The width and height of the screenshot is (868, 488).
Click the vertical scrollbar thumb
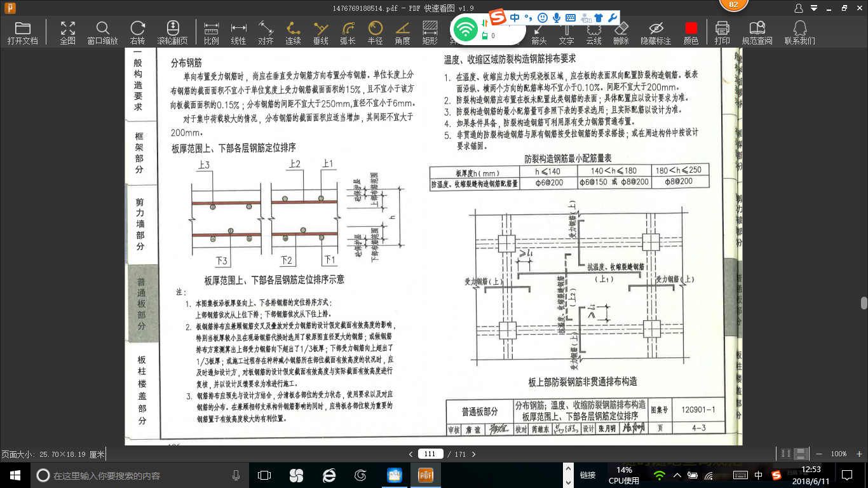pyautogui.click(x=864, y=302)
